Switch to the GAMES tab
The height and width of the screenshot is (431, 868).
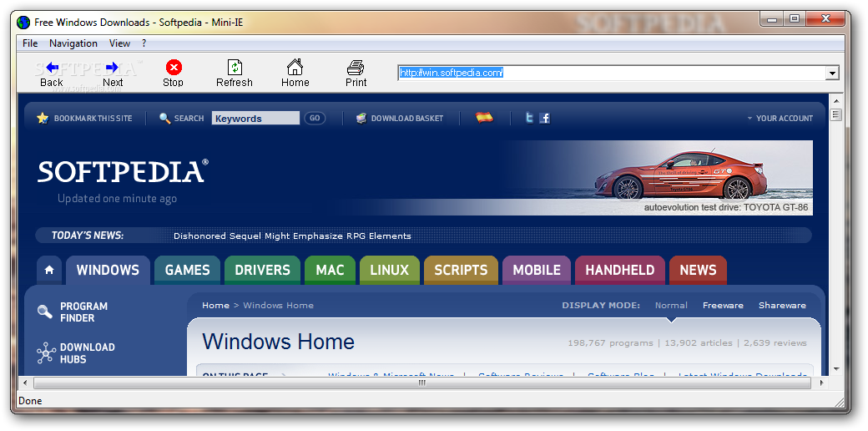click(x=187, y=270)
